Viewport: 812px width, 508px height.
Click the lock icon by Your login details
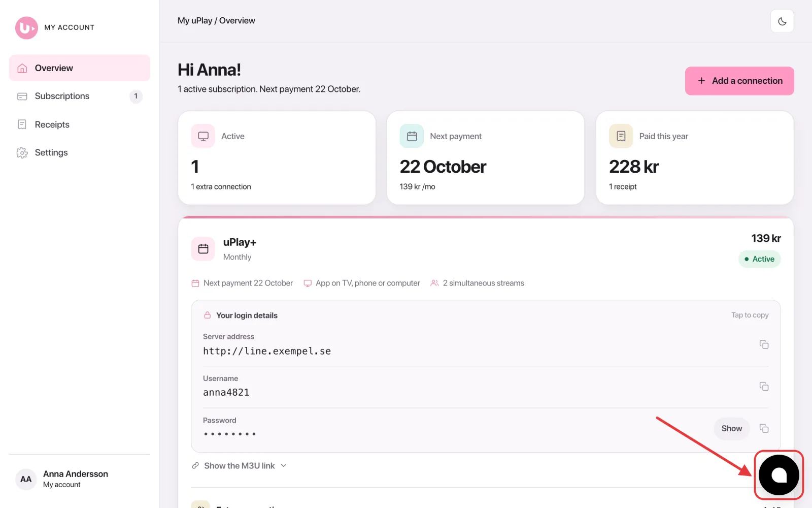(x=207, y=315)
